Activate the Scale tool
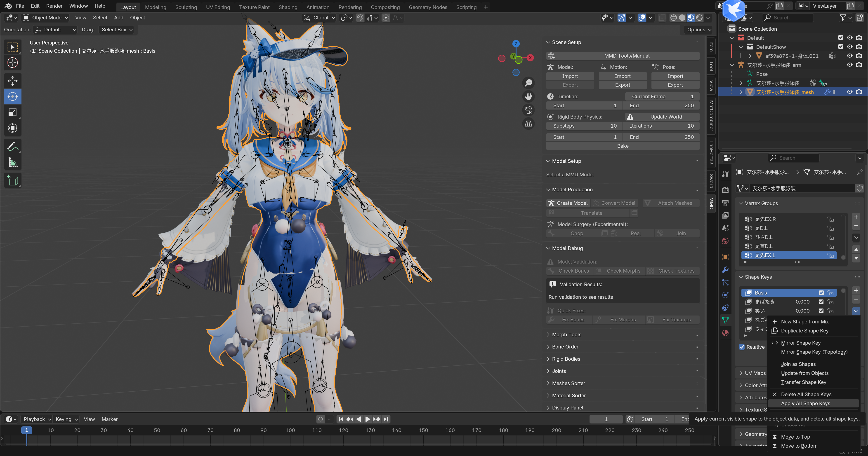The height and width of the screenshot is (456, 868). (x=12, y=112)
